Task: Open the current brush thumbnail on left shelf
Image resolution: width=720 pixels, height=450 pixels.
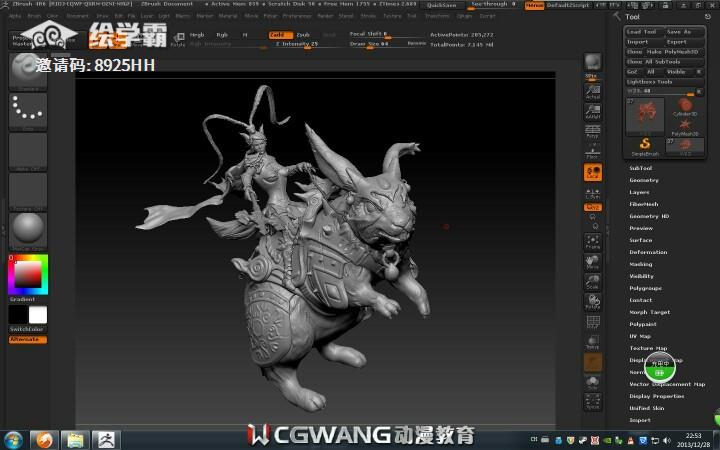Action: pyautogui.click(x=28, y=71)
